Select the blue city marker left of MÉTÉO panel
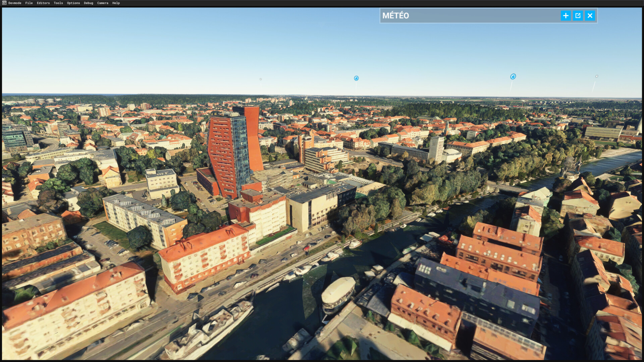Image resolution: width=644 pixels, height=362 pixels. (x=356, y=78)
